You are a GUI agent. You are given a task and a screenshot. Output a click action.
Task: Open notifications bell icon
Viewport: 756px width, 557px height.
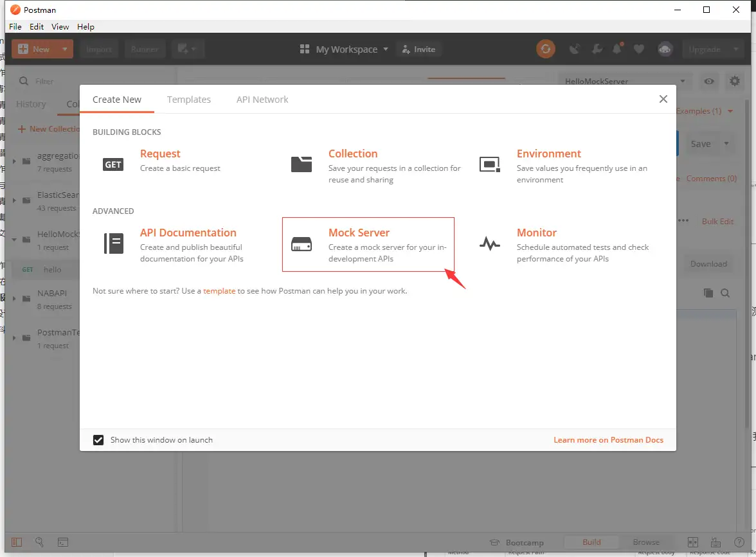(617, 49)
